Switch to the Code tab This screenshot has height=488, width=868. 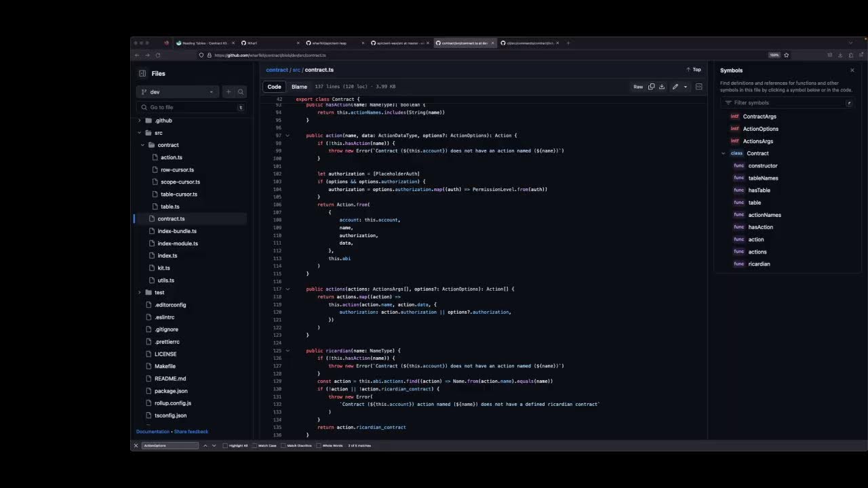click(274, 87)
